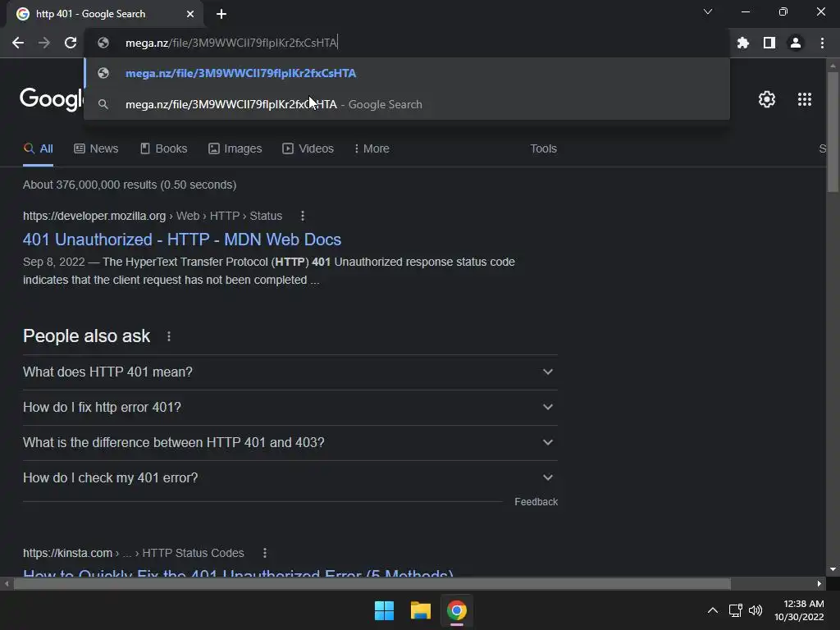Open the network icon in system tray

736,610
